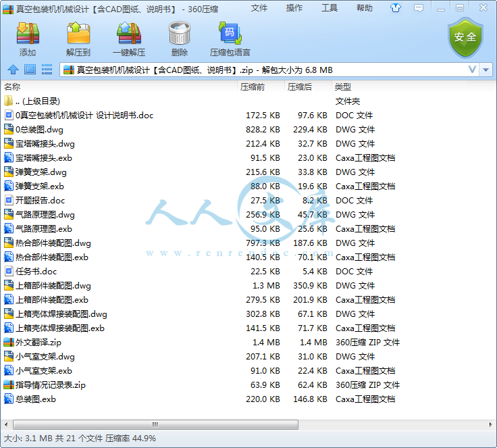Select 0真空包装机机械设计 设计说明书.doc
This screenshot has height=448, width=497.
84,115
